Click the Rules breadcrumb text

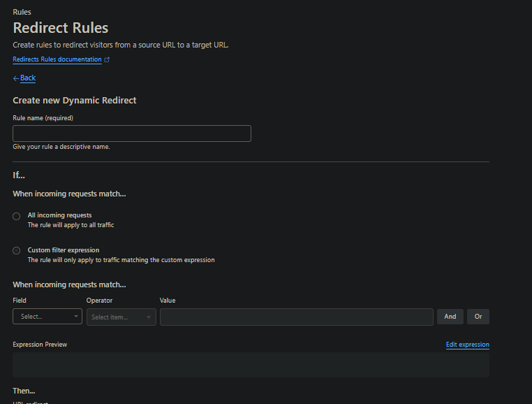point(22,12)
